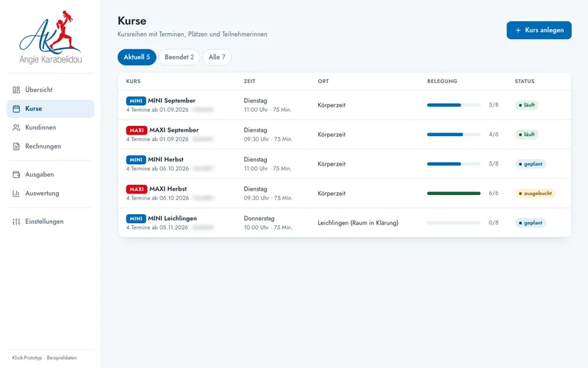Image resolution: width=588 pixels, height=368 pixels.
Task: Click Donnerstag 10:00 Uhr time cell
Action: coord(268,223)
